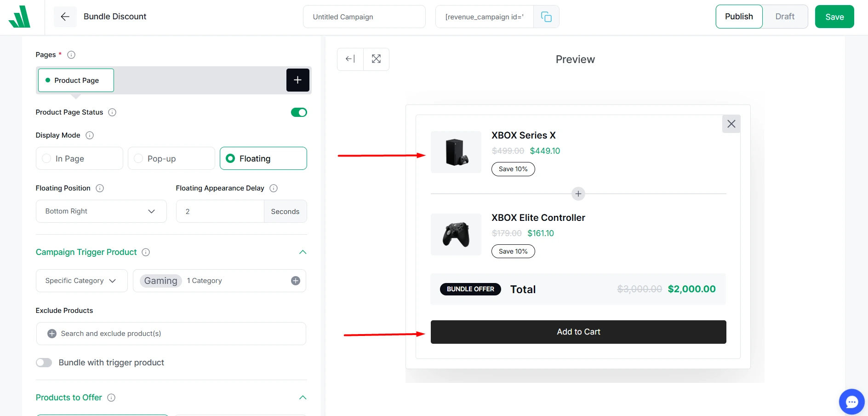Click the XBOX Elite Controller title
868x416 pixels.
(538, 218)
